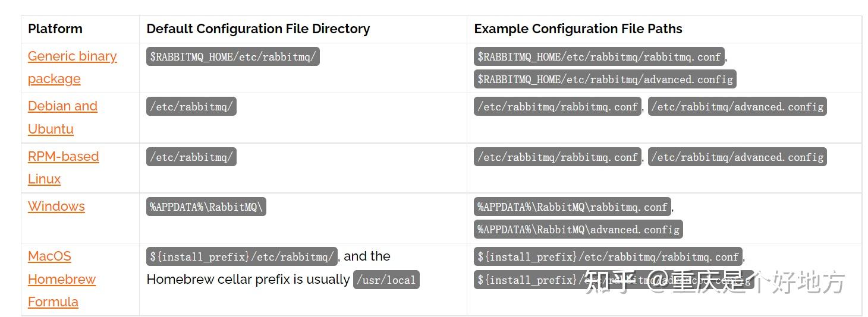Click the $RABBITMQ_HOME/etc/rabbitmq/ directory code
Viewport: 868px width, 317px height.
click(232, 57)
